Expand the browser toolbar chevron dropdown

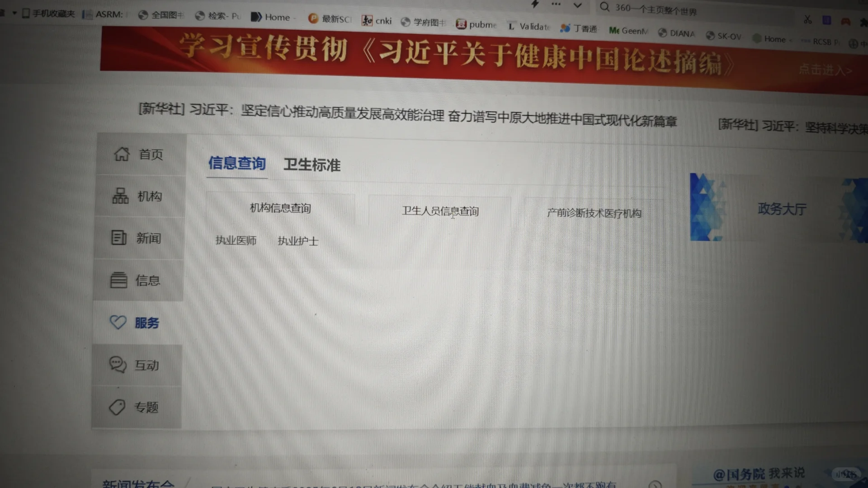click(x=577, y=5)
